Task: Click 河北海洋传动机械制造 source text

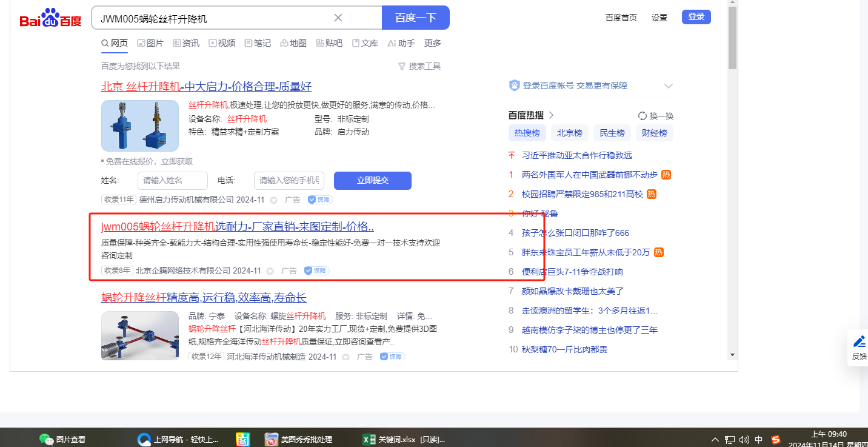Action: coord(266,357)
